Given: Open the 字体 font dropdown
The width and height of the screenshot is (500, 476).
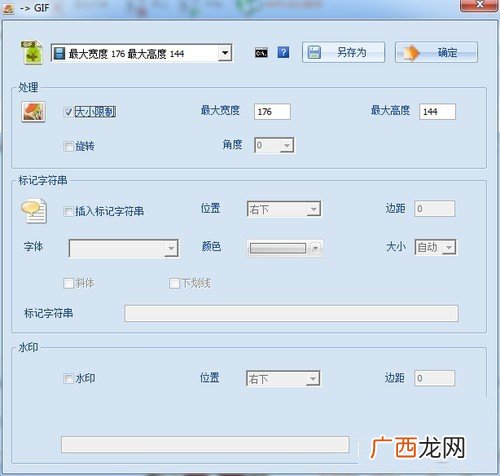Looking at the screenshot, I should point(124,248).
